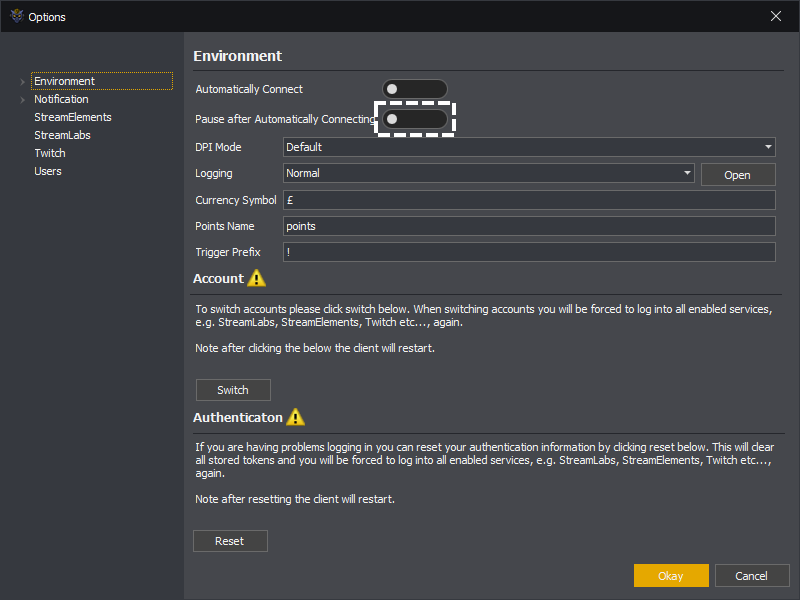Toggle the Automatically Connect switch
This screenshot has height=600, width=800.
tap(415, 89)
